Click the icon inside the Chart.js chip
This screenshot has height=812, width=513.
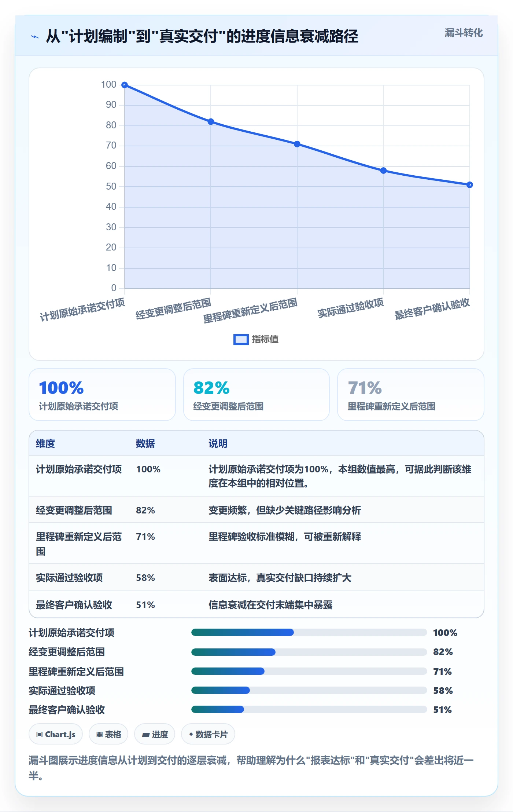tap(40, 735)
